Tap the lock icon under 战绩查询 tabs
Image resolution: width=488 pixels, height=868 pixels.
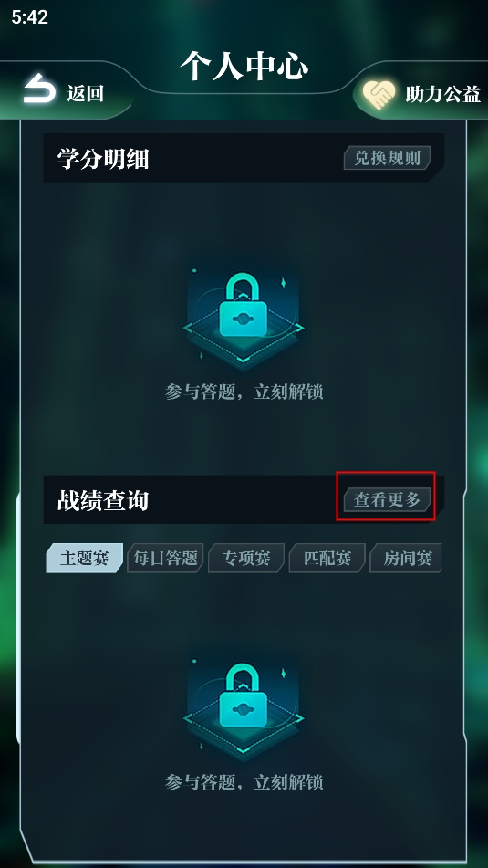pyautogui.click(x=244, y=706)
